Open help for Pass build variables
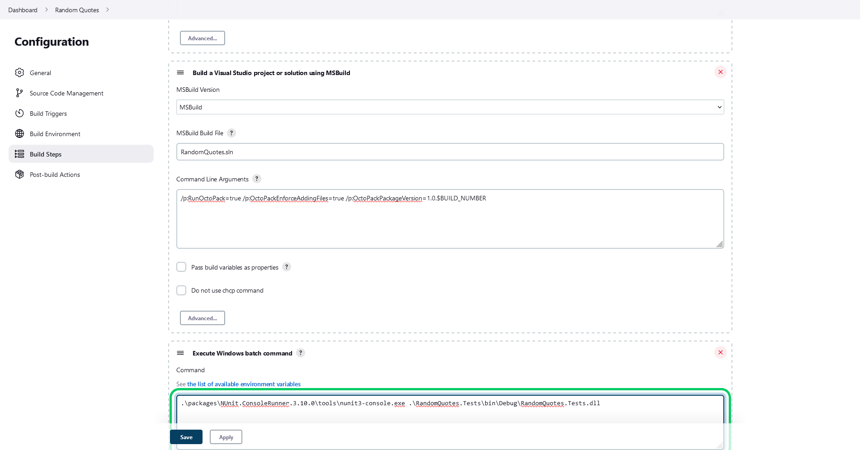The width and height of the screenshot is (868, 450). coord(287,267)
